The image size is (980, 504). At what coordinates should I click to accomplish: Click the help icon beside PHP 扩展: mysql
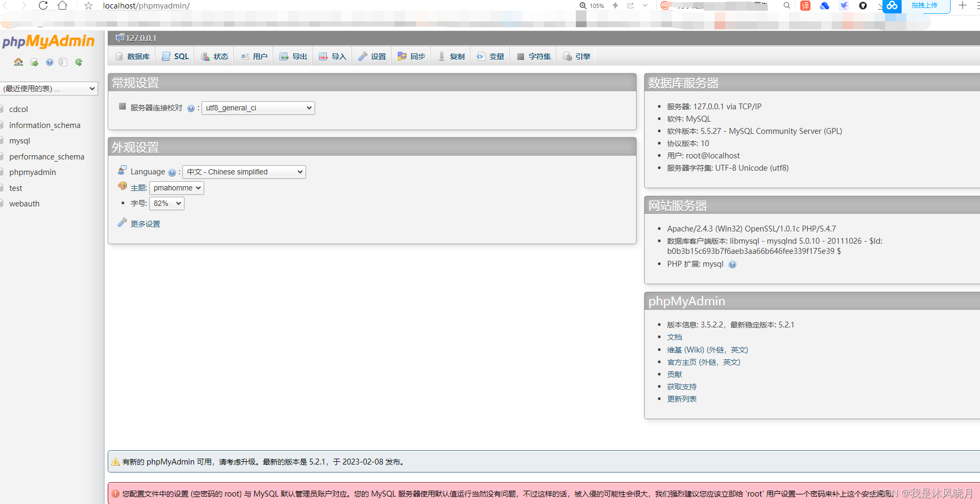point(733,265)
